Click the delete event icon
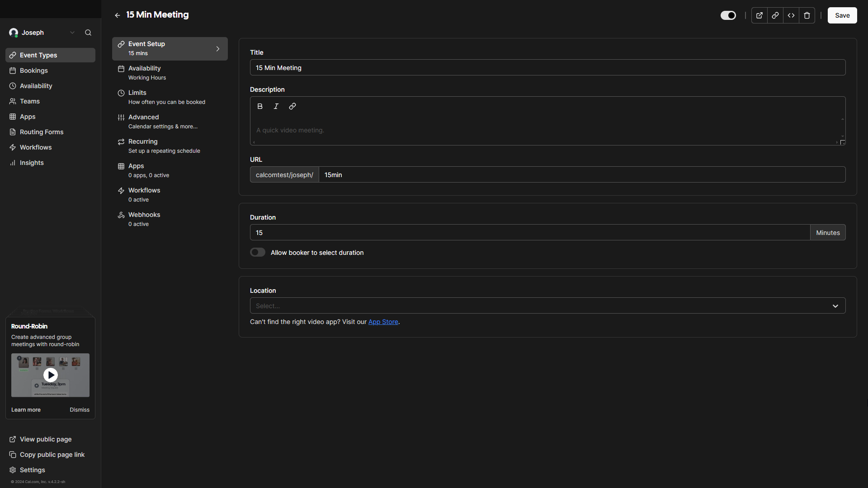 point(807,15)
